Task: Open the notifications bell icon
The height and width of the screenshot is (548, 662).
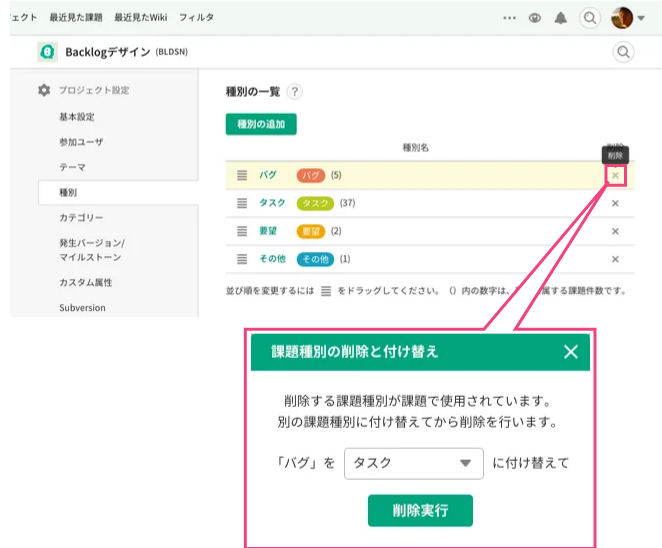Action: (x=561, y=18)
